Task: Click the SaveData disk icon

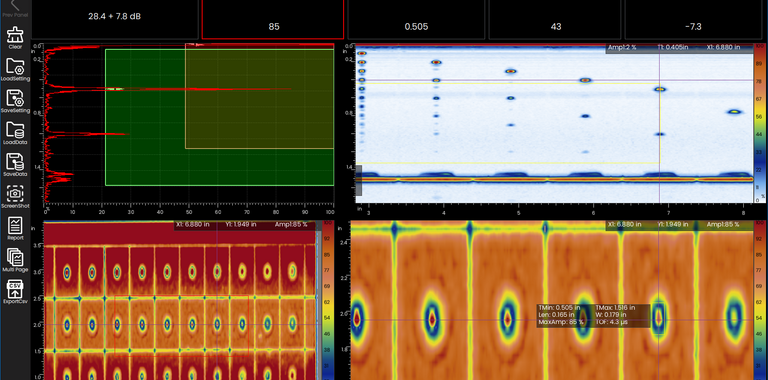Action: pyautogui.click(x=15, y=162)
